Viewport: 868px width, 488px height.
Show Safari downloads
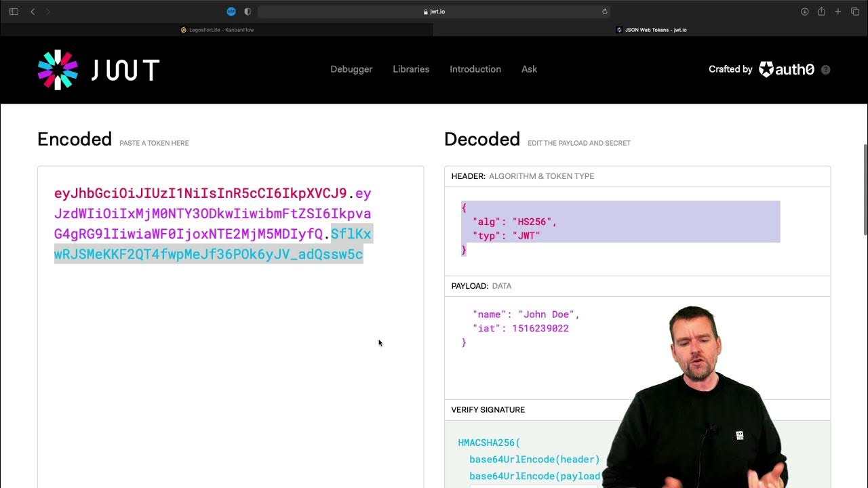[x=805, y=12]
